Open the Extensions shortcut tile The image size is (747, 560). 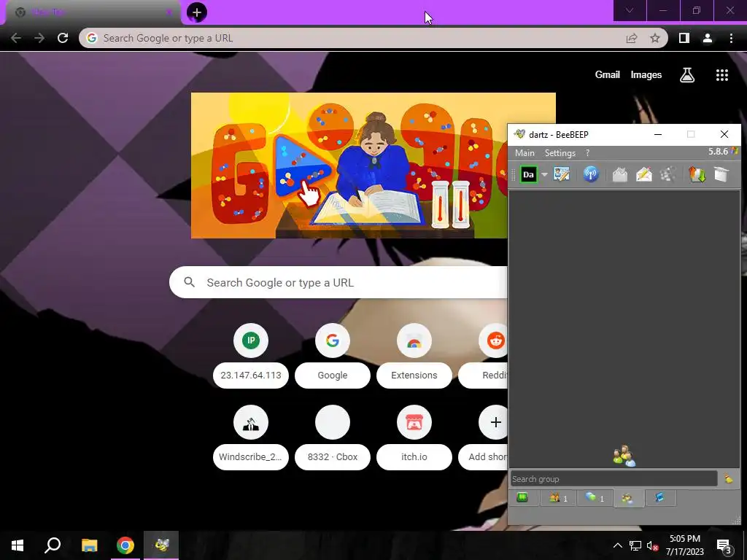click(414, 356)
